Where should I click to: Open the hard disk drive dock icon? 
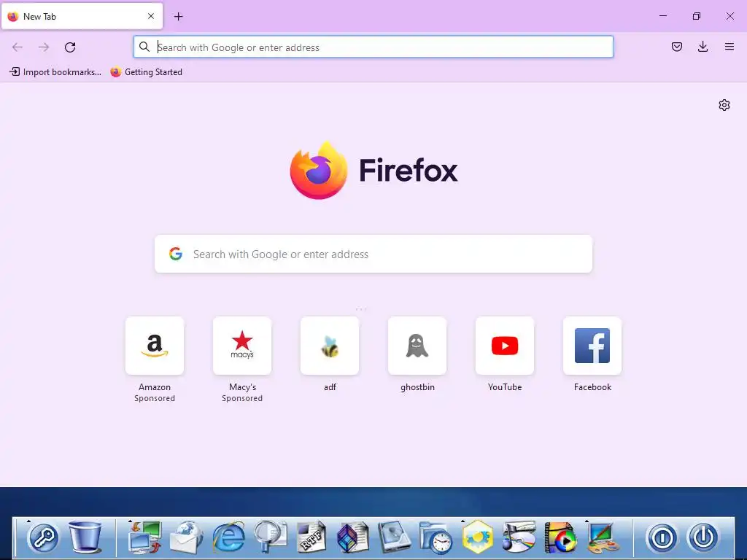click(395, 537)
